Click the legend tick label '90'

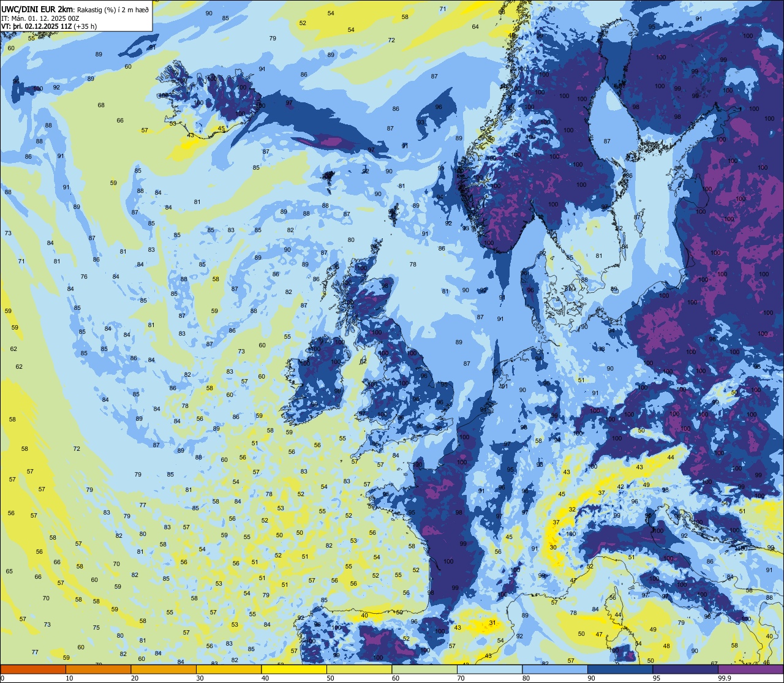click(x=591, y=678)
